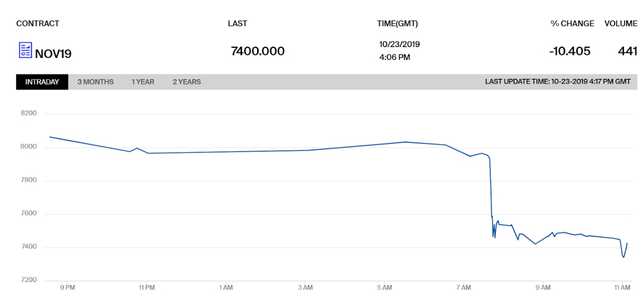Click the volume value 441
Screen dimensions: 644x298
(628, 51)
